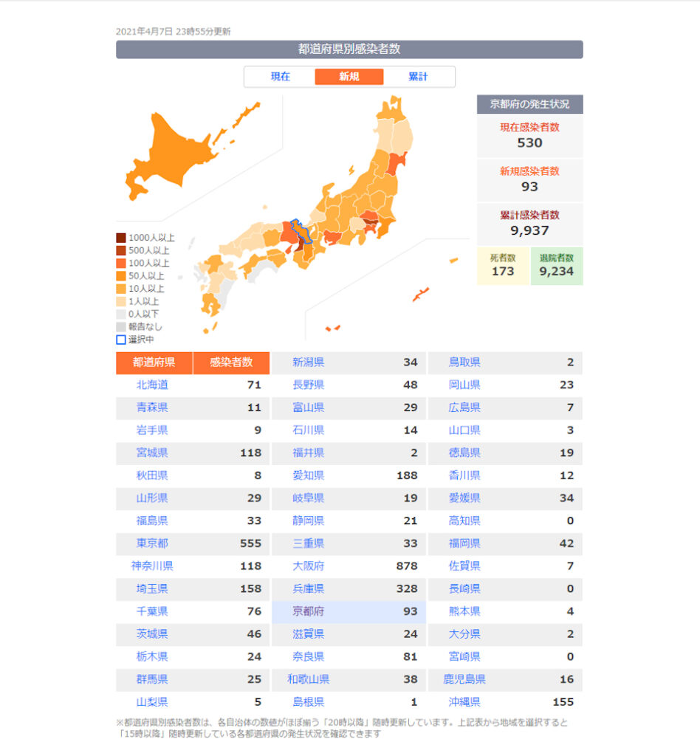Open the 山梨県 prefecture link
The height and width of the screenshot is (756, 700).
[x=152, y=702]
